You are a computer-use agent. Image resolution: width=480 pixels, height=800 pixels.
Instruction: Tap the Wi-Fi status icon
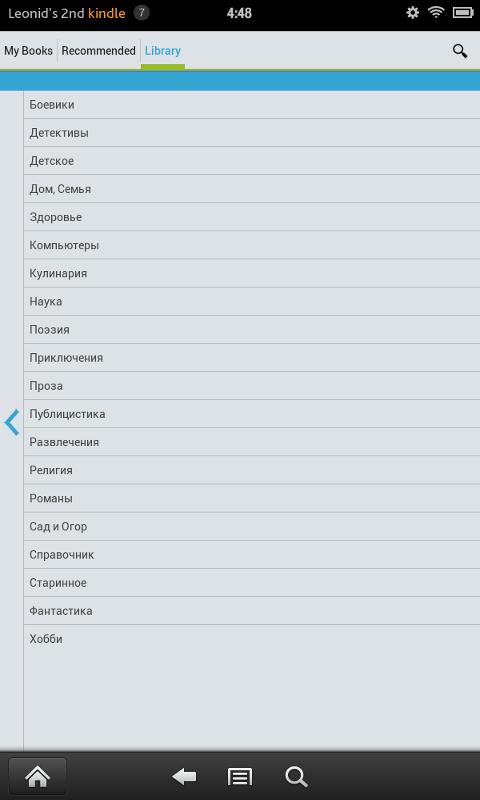(436, 13)
